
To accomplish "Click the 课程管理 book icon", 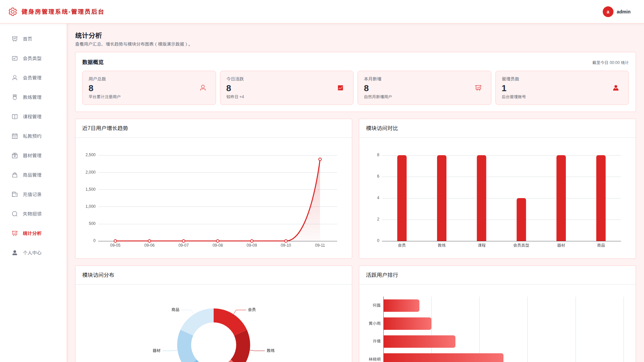I will 15,117.
